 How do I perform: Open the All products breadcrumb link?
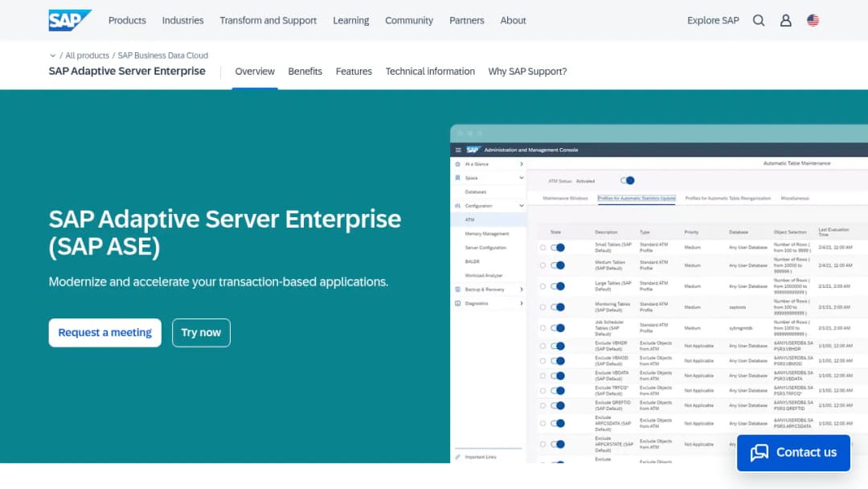[x=88, y=56]
